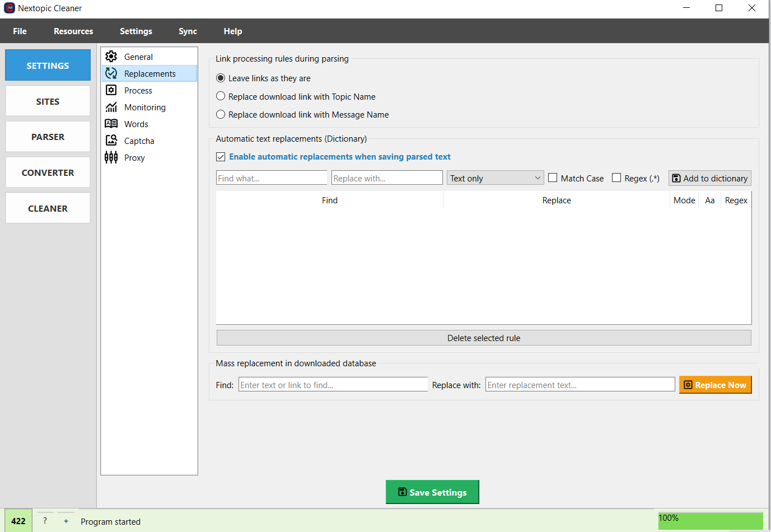Tick the Regex (.*) checkbox
Screen dimensions: 771x532
click(x=616, y=178)
